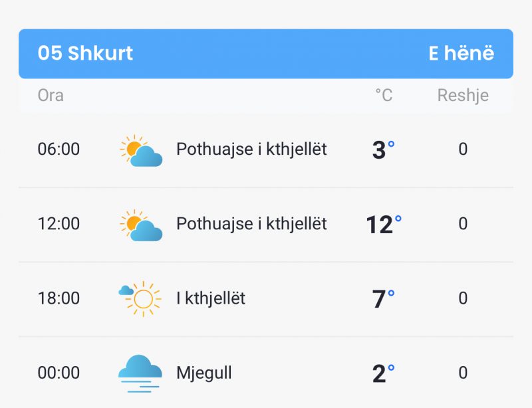This screenshot has width=532, height=408.
Task: Click the 05 Shkurt date header
Action: point(85,53)
